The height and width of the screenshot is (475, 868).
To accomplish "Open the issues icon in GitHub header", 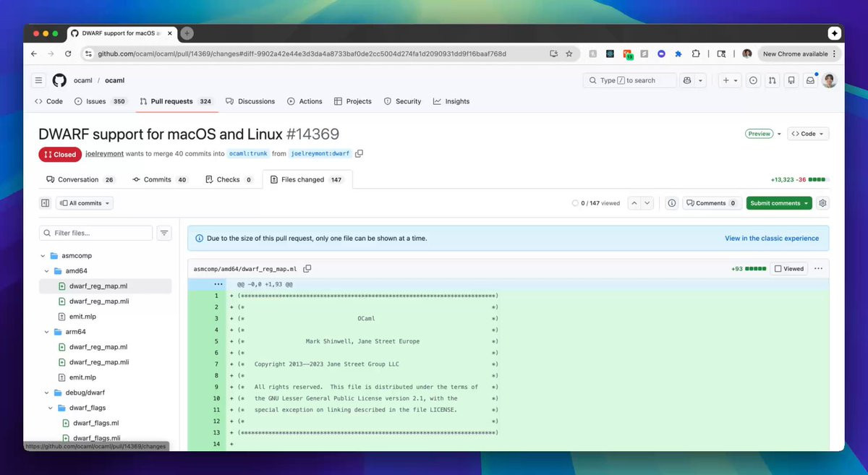I will 753,81.
